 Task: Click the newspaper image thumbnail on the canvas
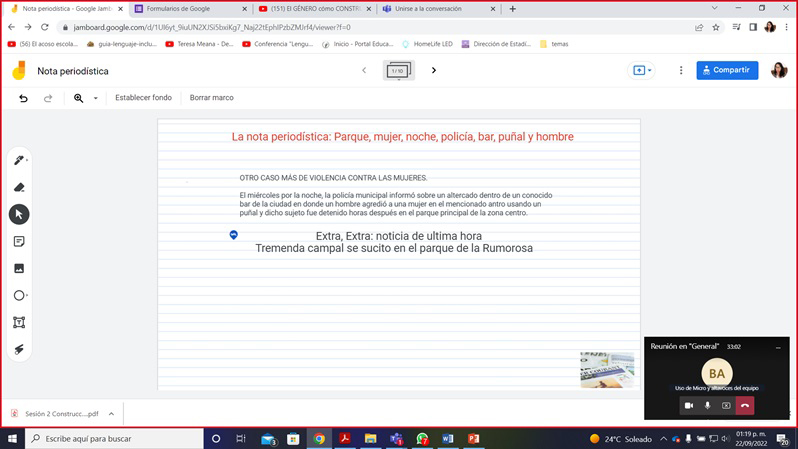607,369
